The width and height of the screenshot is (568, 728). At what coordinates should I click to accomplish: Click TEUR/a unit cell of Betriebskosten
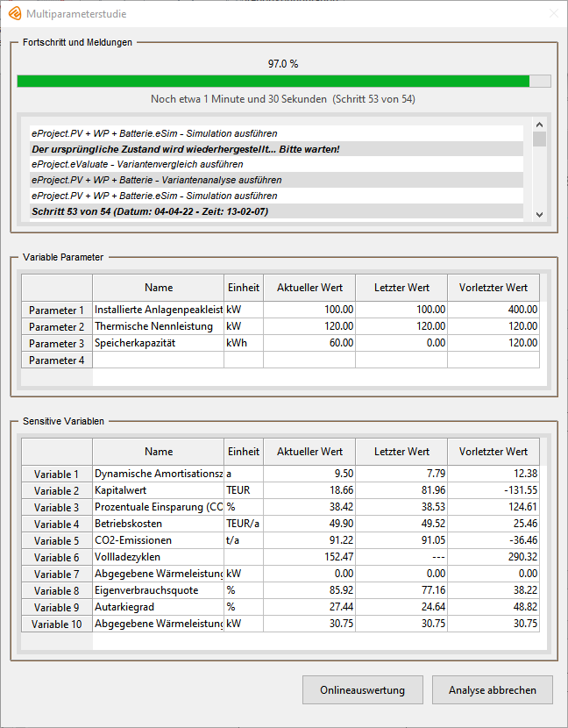click(244, 524)
